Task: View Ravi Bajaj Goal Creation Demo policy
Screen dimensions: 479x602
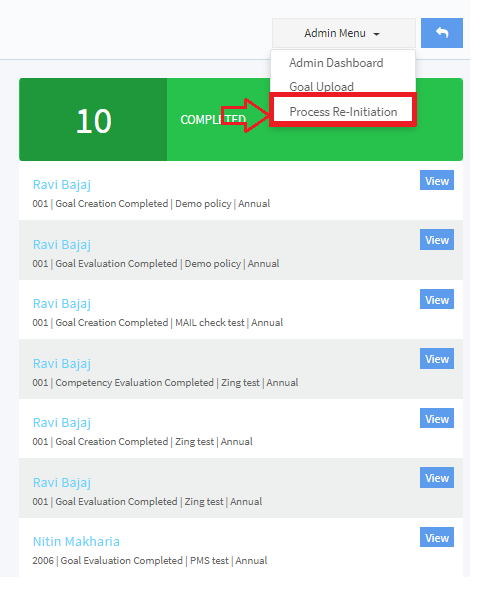Action: (x=437, y=180)
